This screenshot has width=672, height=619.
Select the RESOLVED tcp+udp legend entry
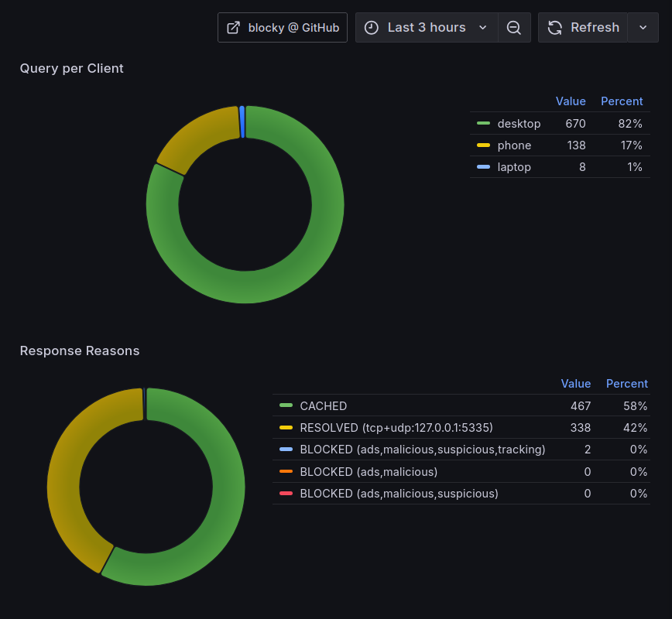396,428
